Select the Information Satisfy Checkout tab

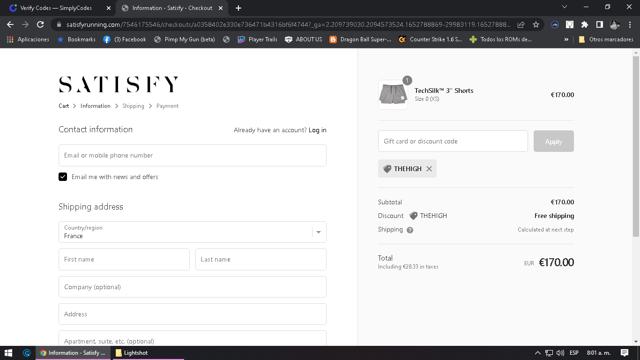[172, 8]
